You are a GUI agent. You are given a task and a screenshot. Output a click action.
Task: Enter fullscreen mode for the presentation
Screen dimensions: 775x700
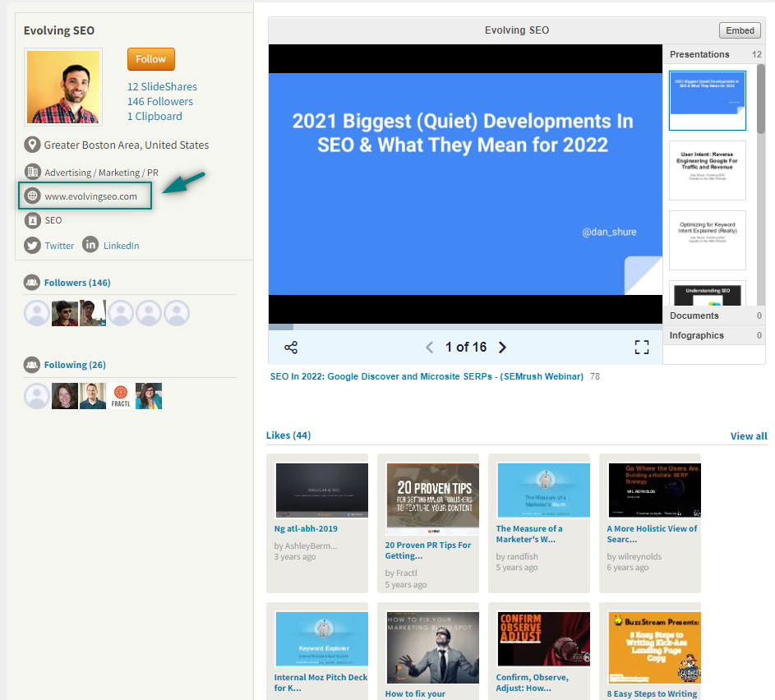[642, 348]
